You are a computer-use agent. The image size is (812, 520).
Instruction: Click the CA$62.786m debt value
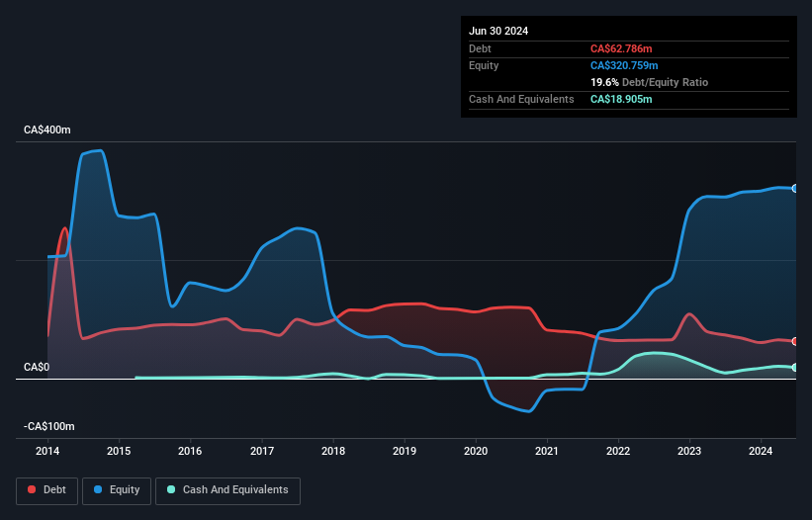click(621, 48)
